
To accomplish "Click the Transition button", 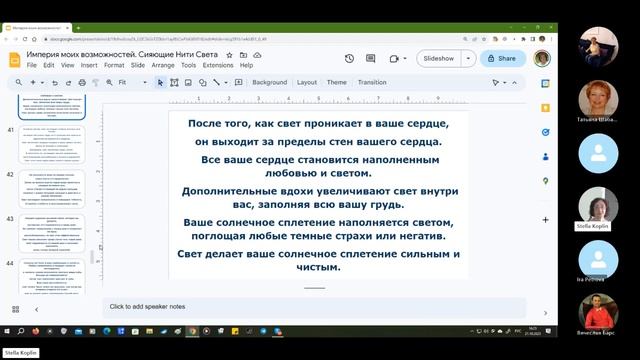I will [372, 82].
